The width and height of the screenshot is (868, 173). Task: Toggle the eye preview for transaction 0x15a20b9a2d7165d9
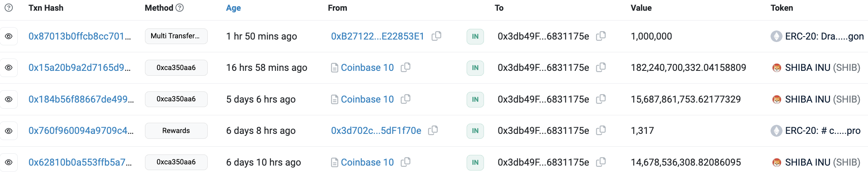pos(9,68)
